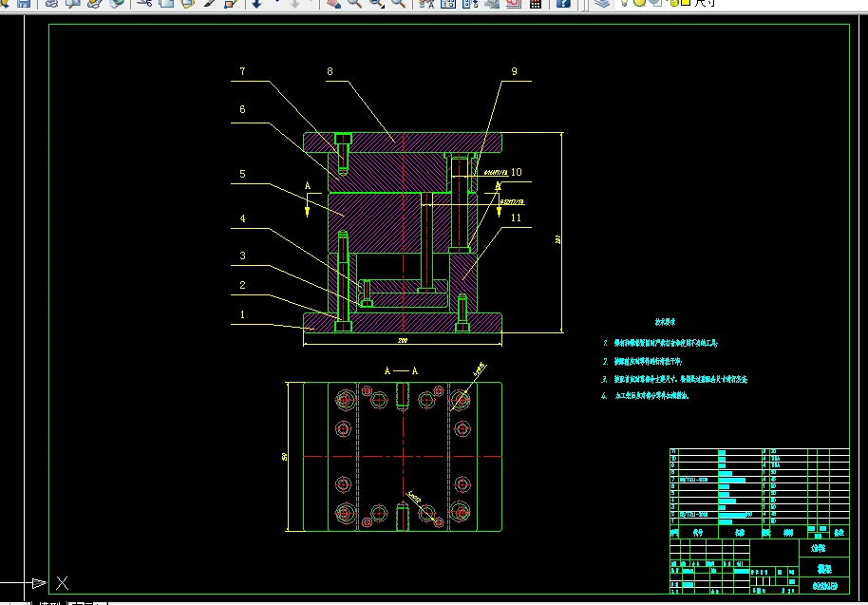
Task: Click the UCS X axis icon
Action: pyautogui.click(x=62, y=583)
